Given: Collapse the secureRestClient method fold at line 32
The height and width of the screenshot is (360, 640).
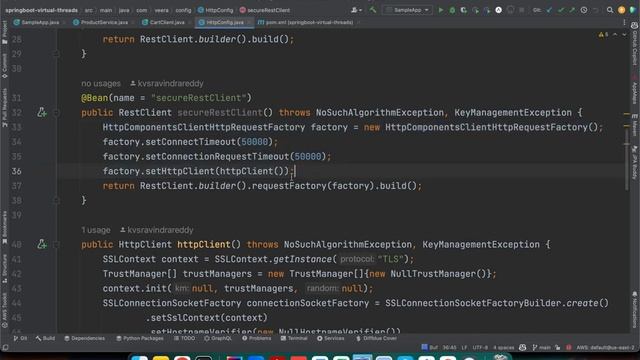Looking at the screenshot, I should 56,112.
